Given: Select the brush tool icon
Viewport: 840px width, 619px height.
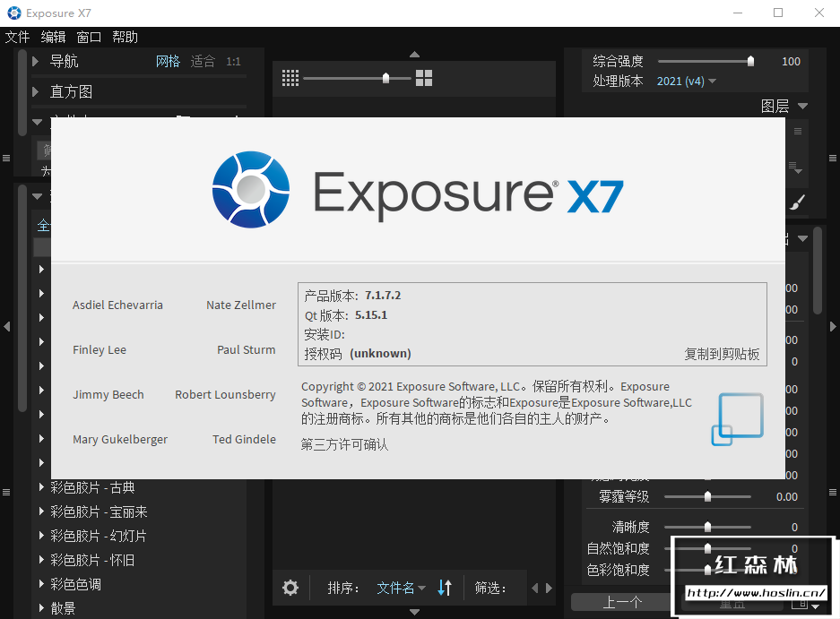Looking at the screenshot, I should [797, 203].
